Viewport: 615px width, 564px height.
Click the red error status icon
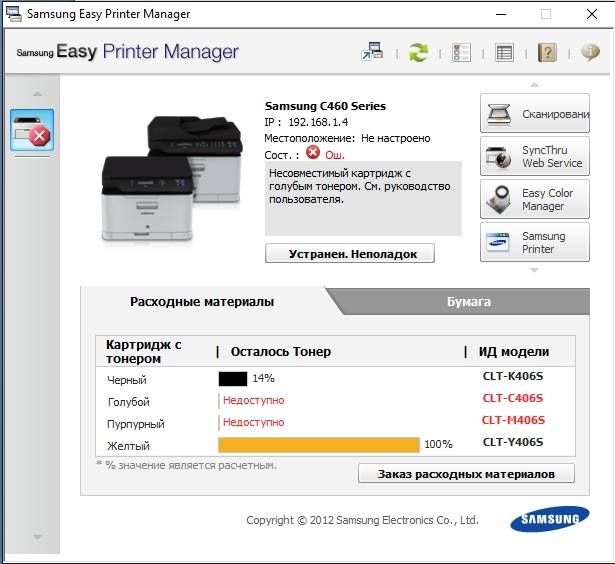(x=313, y=154)
